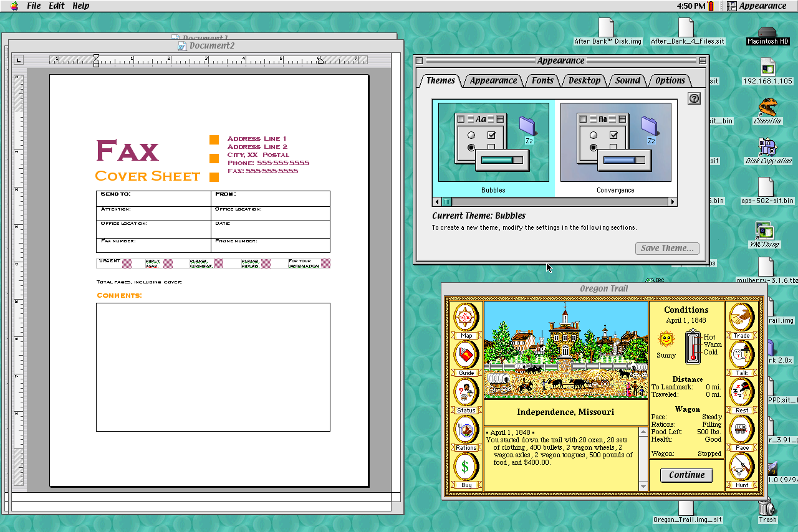Switch to the Fonts tab
This screenshot has width=798, height=532.
(x=542, y=80)
